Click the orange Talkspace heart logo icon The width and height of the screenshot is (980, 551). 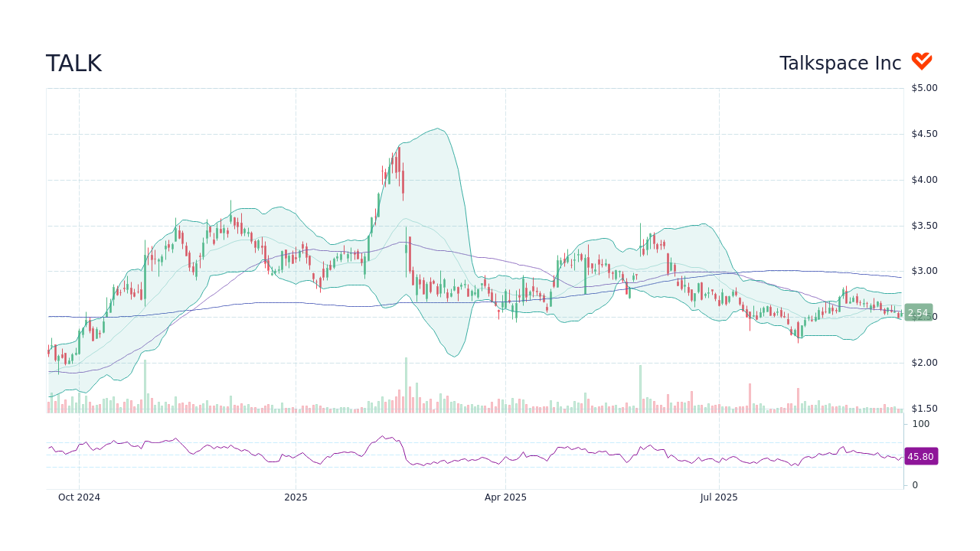(922, 60)
